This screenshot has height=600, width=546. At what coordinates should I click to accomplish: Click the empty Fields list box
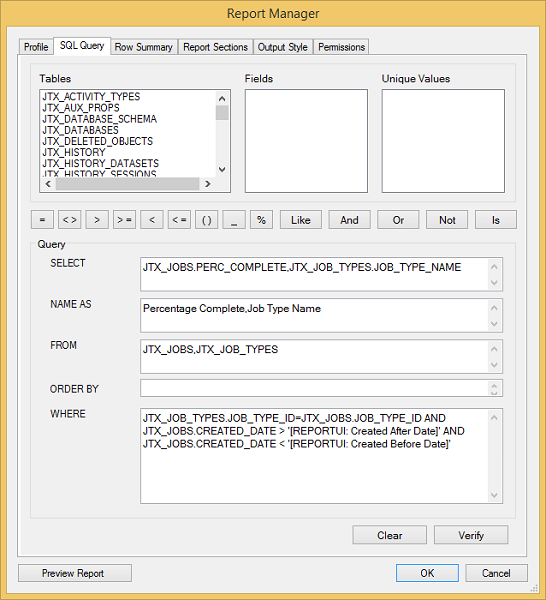click(306, 141)
